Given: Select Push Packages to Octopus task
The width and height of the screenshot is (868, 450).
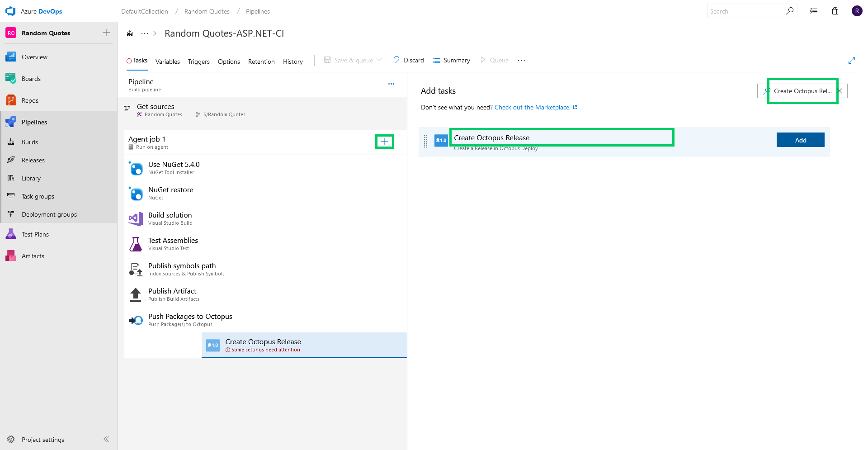Looking at the screenshot, I should coord(265,320).
